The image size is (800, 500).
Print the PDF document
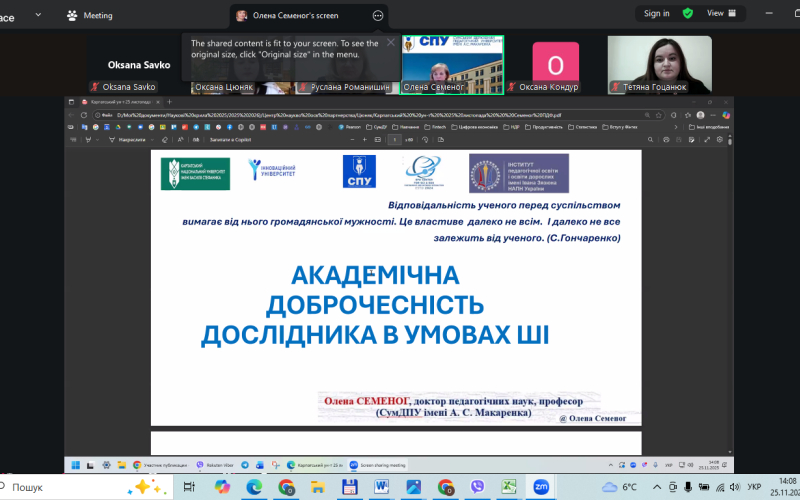click(x=666, y=140)
